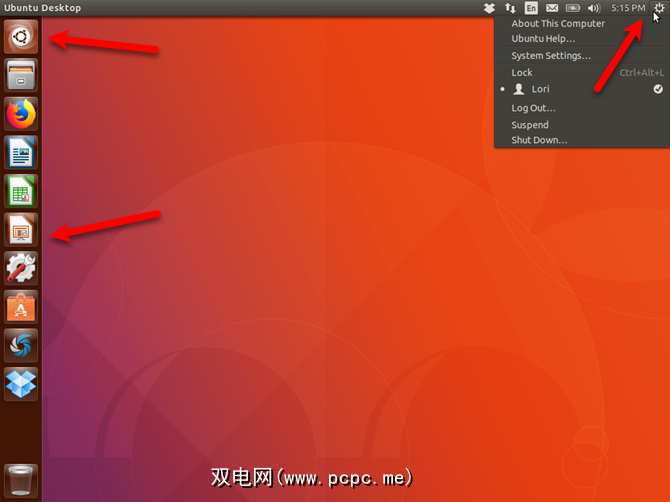Open System Settings gear-and-wrench icon
The height and width of the screenshot is (502, 670).
pos(21,268)
